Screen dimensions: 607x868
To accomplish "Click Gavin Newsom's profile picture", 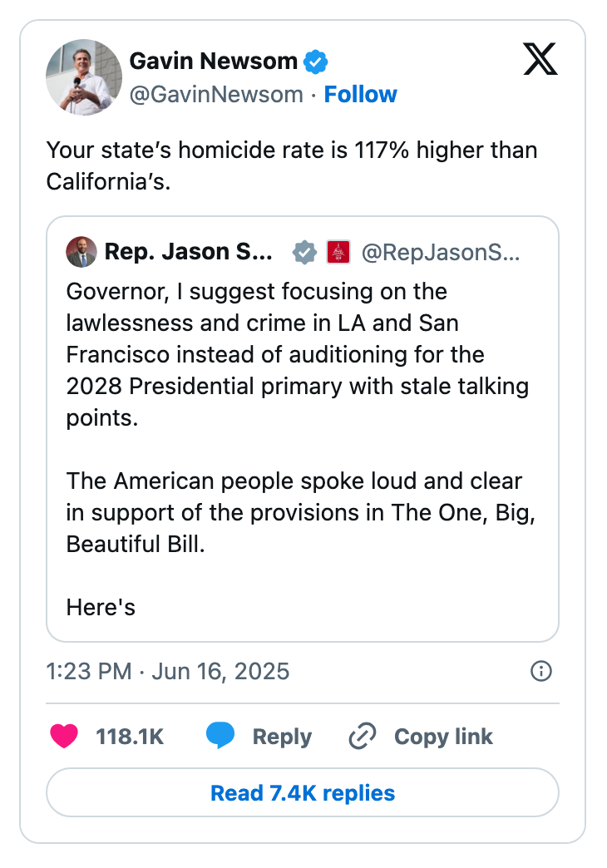I will pyautogui.click(x=84, y=76).
